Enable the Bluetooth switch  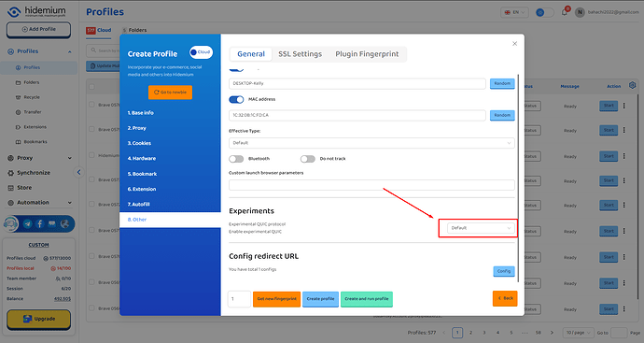(x=236, y=159)
